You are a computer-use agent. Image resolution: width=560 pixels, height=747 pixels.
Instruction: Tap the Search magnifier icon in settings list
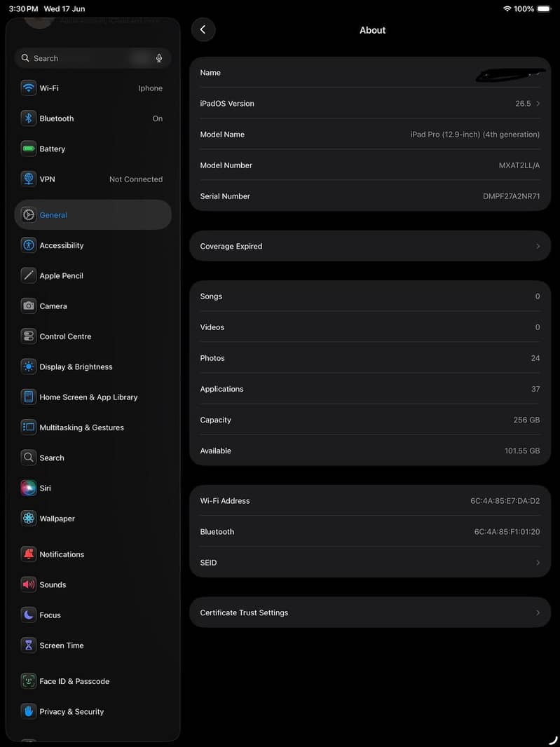[x=29, y=458]
